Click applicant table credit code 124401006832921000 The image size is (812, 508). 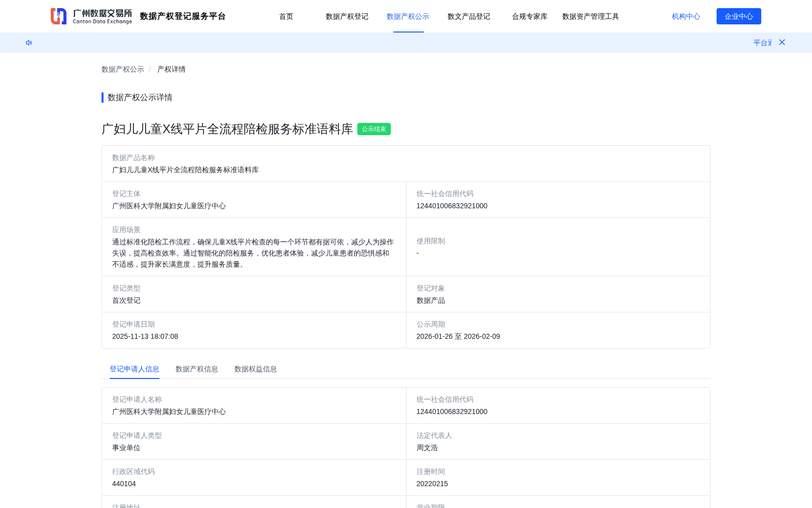pyautogui.click(x=452, y=411)
